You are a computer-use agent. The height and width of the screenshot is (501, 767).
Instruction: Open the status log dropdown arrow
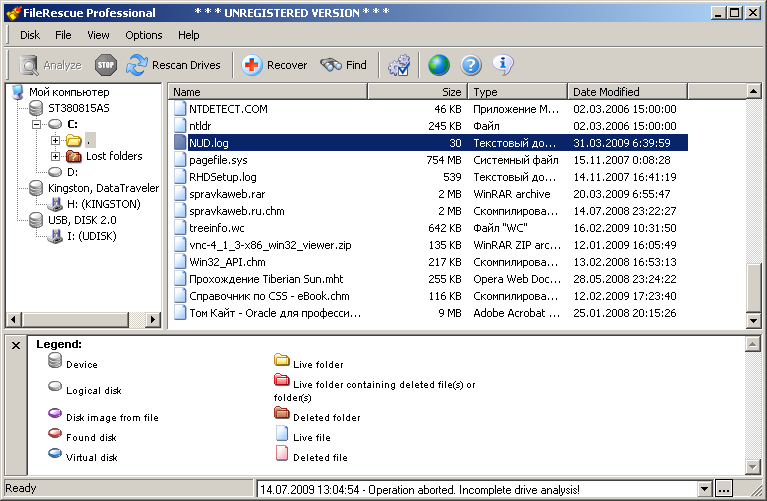704,489
